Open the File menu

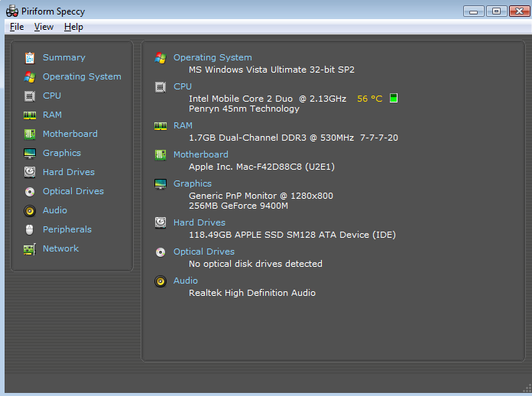pos(17,27)
